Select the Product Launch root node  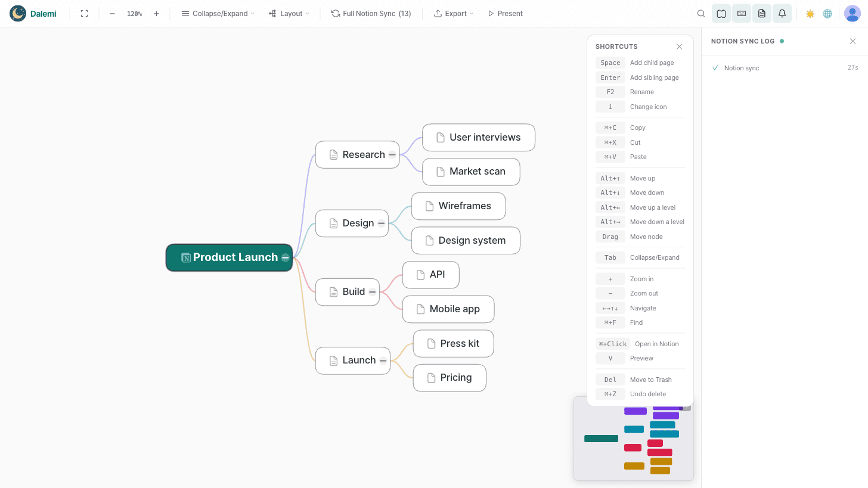tap(230, 257)
